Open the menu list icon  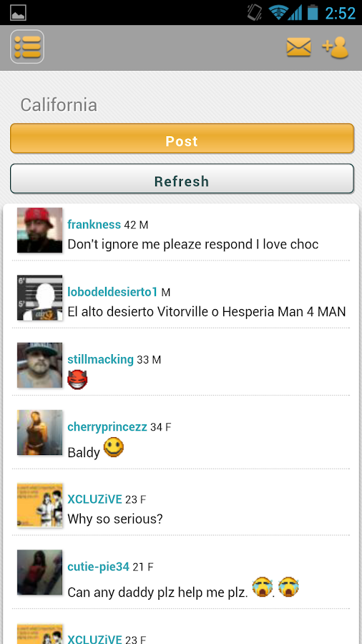[27, 47]
